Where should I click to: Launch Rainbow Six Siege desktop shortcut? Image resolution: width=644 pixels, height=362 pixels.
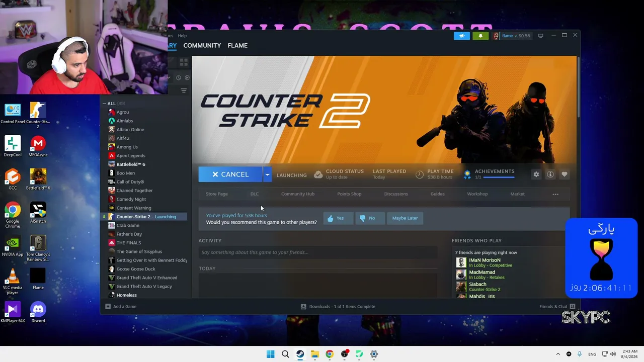(38, 248)
